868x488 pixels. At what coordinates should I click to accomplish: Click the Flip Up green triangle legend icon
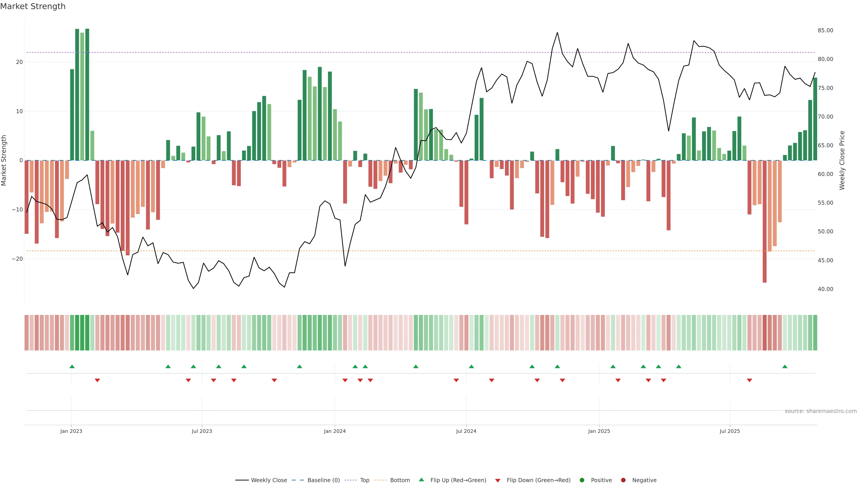coord(421,480)
